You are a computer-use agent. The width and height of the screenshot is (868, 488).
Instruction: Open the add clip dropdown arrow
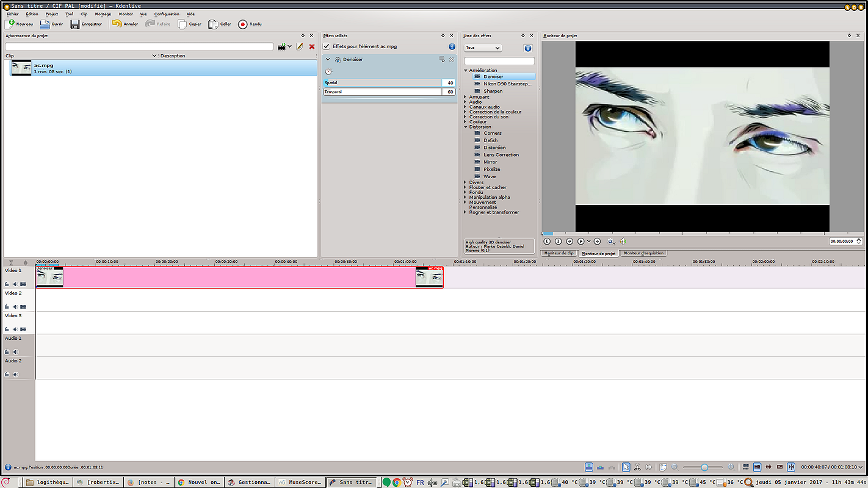pyautogui.click(x=290, y=46)
